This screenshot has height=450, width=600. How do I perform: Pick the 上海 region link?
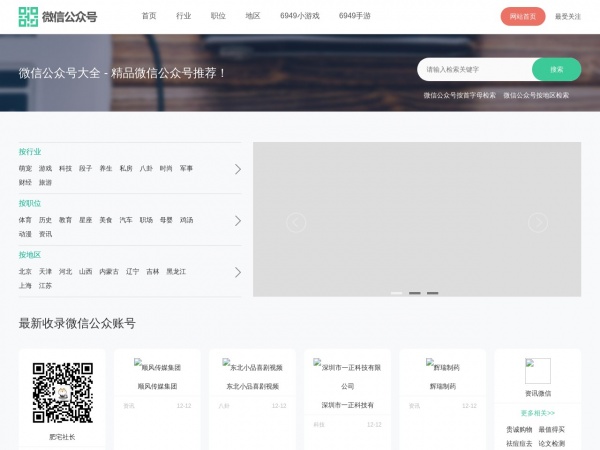(x=25, y=286)
